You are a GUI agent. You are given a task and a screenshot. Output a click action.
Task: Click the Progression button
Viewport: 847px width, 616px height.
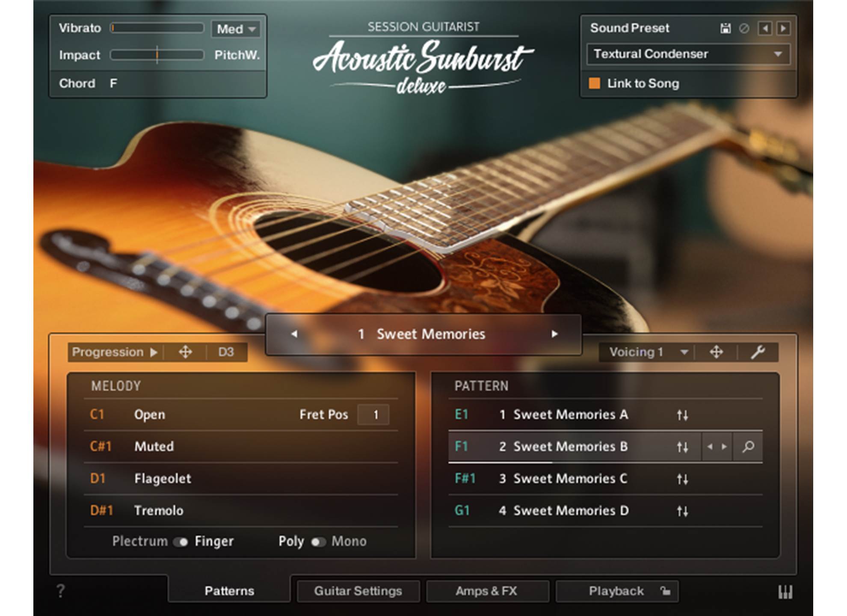click(114, 352)
